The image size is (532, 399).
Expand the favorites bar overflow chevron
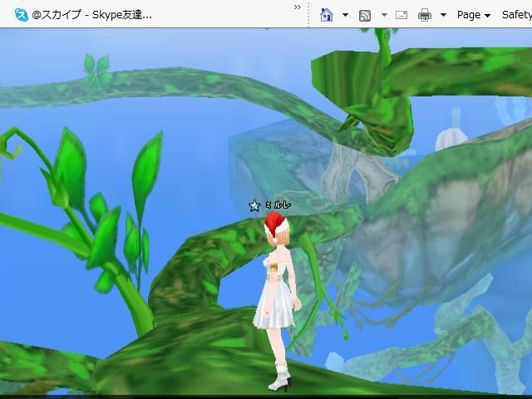[298, 7]
